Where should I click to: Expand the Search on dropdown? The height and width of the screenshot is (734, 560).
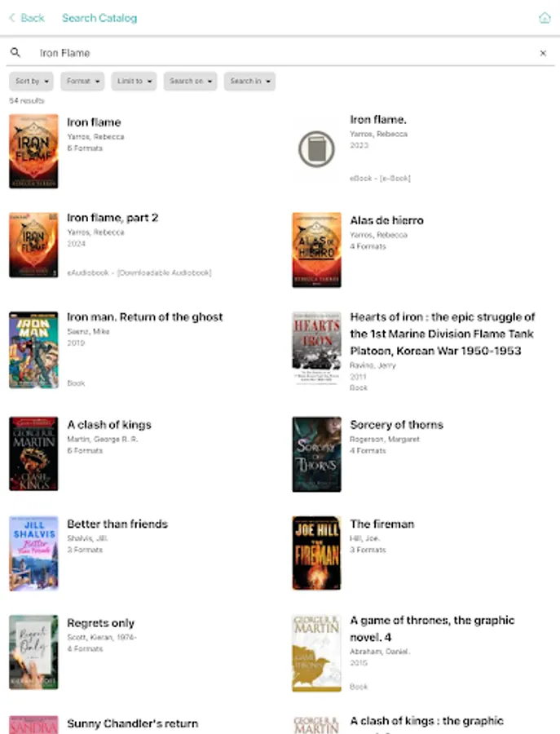pos(191,81)
